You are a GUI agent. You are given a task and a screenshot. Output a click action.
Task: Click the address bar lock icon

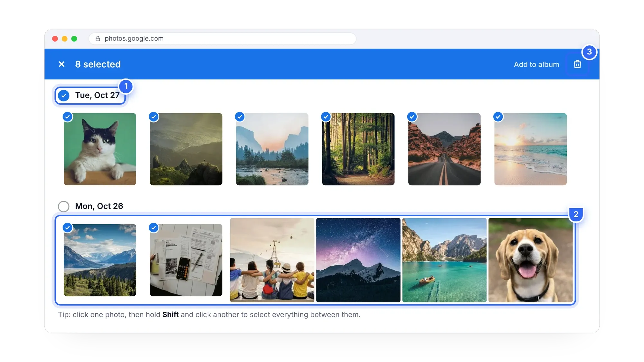[98, 39]
